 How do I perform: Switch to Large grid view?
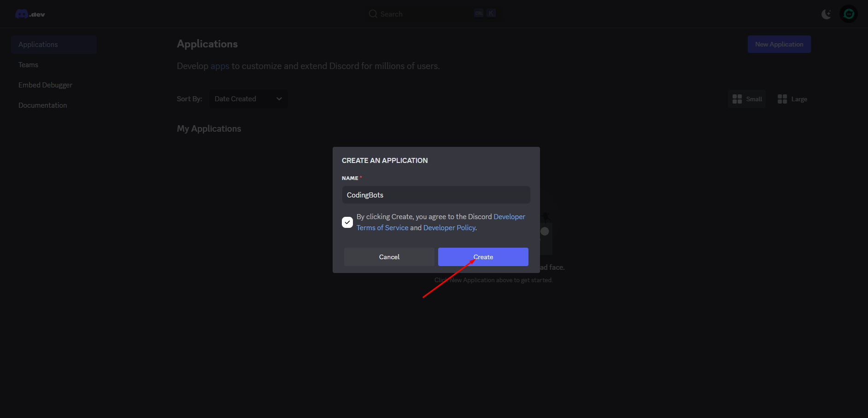792,99
